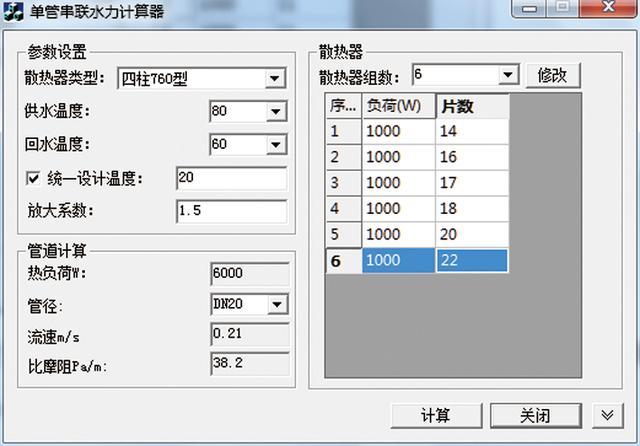Click the 片数 cell with value 16
This screenshot has width=640, height=446.
[472, 157]
